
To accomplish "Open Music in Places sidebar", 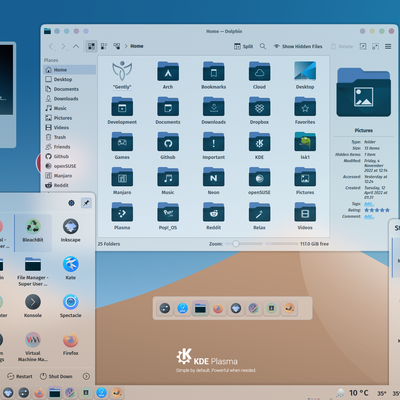I will tap(70, 108).
